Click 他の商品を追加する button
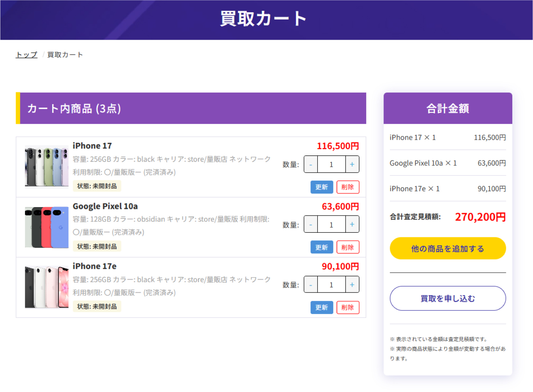The image size is (533, 392). coord(448,248)
